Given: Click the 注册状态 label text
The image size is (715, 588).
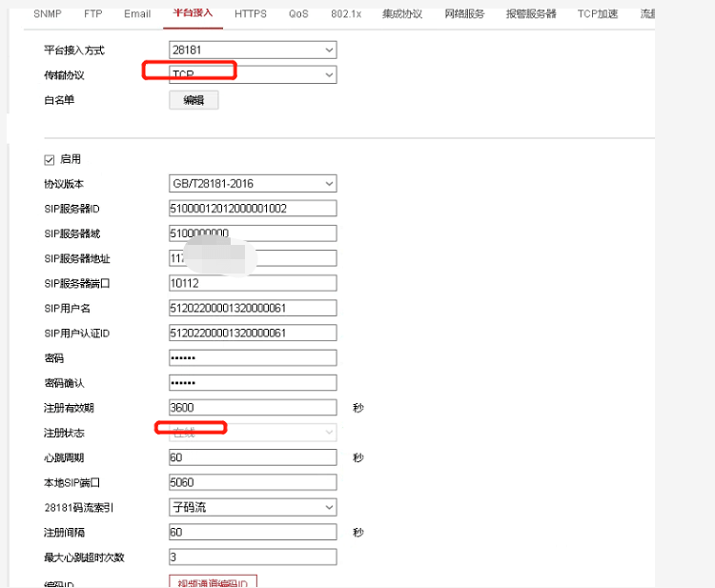Looking at the screenshot, I should [x=64, y=433].
